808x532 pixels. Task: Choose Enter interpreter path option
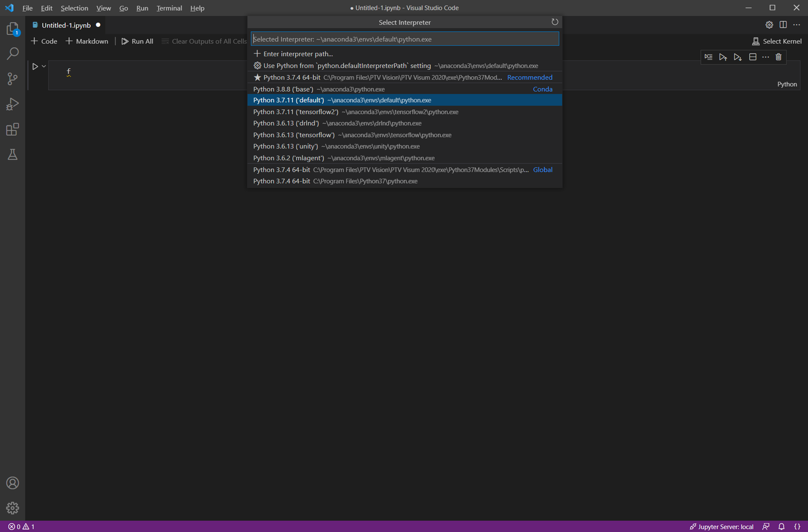coord(405,54)
